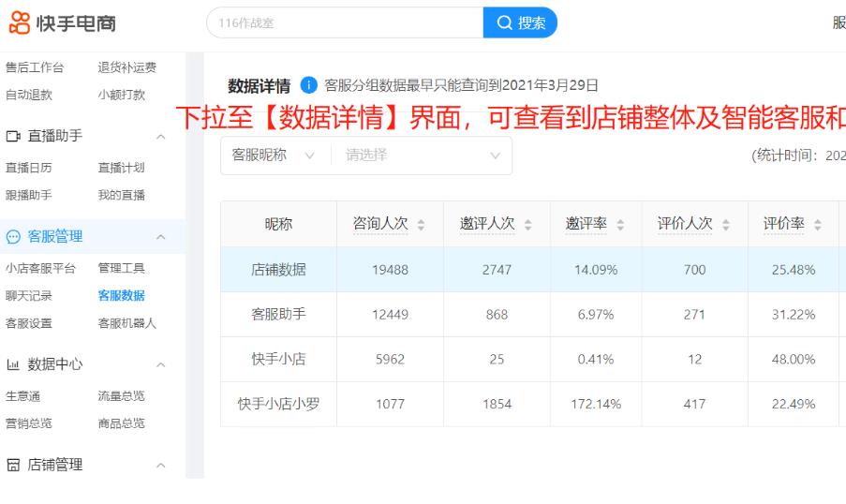Open 管理工具 link
This screenshot has width=846, height=504.
click(122, 268)
